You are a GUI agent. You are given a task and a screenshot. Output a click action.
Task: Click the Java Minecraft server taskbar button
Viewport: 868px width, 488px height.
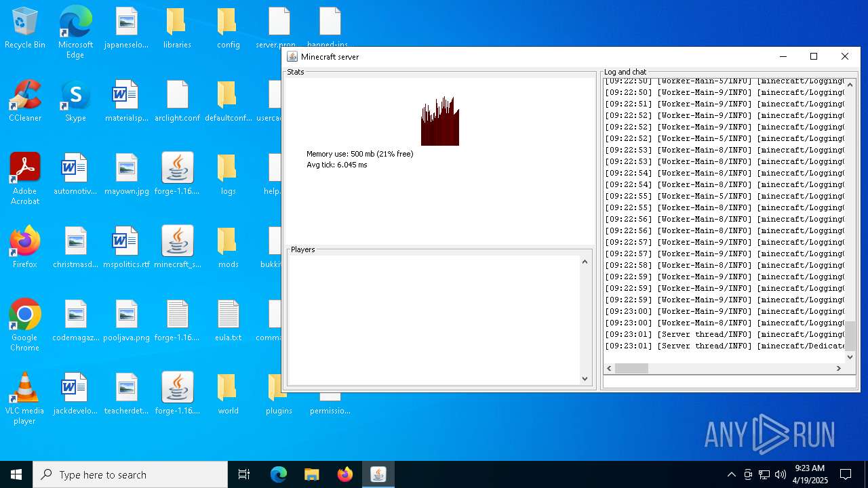pyautogui.click(x=378, y=474)
